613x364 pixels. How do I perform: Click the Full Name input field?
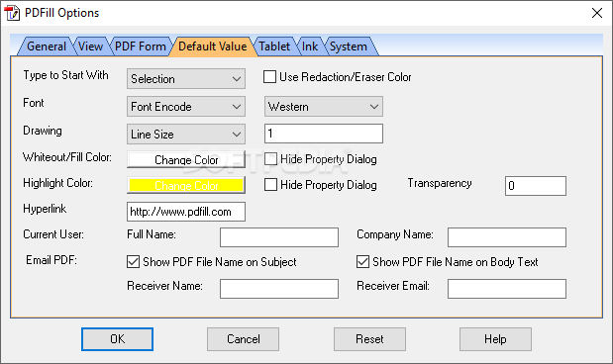pyautogui.click(x=279, y=237)
